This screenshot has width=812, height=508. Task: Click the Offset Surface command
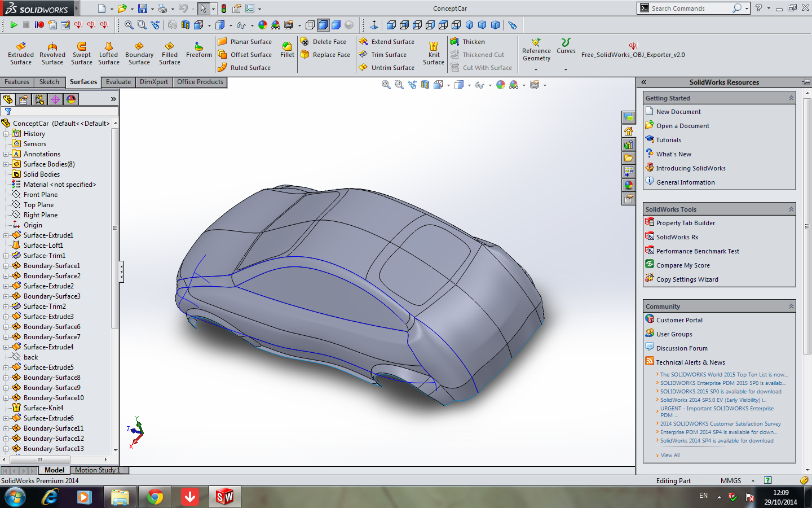(x=245, y=55)
